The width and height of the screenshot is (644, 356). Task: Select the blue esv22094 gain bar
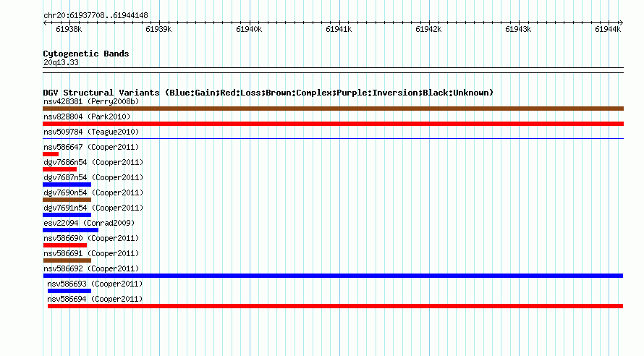pyautogui.click(x=71, y=230)
